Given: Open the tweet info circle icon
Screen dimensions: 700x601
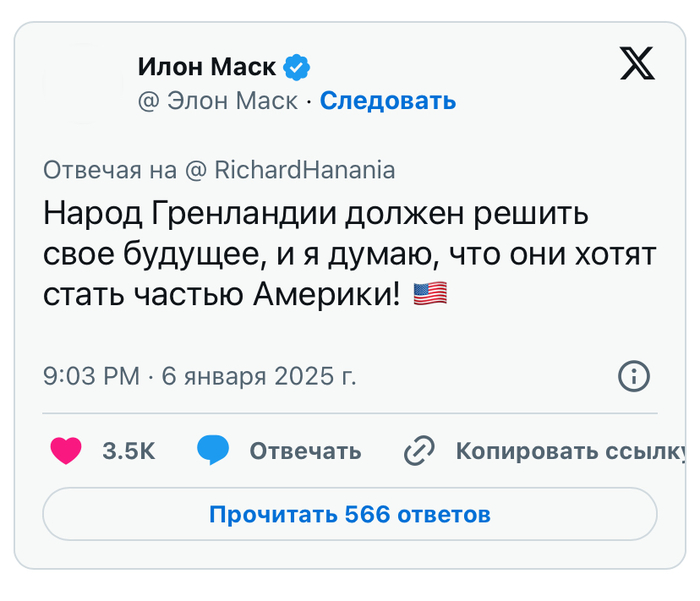Looking at the screenshot, I should 634,377.
